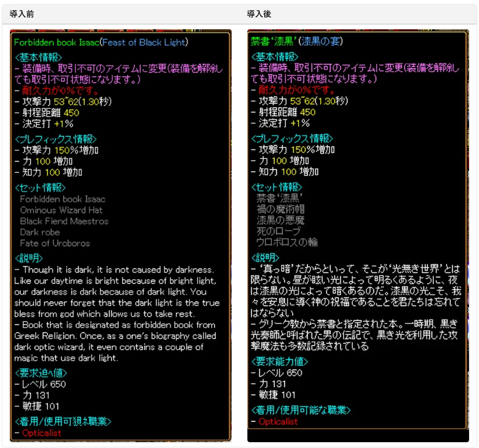Click 決定打 +1% in the Japanese tooltip
The image size is (479, 448).
coord(280,123)
